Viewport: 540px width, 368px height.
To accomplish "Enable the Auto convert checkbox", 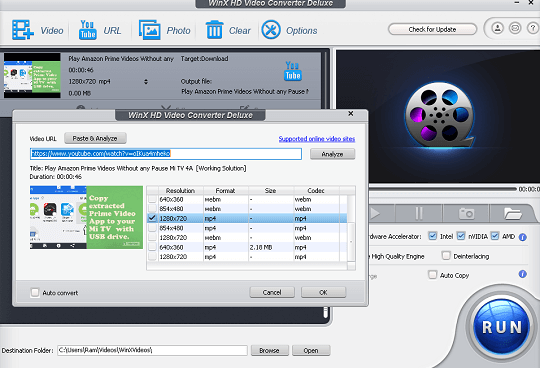I will click(x=35, y=292).
